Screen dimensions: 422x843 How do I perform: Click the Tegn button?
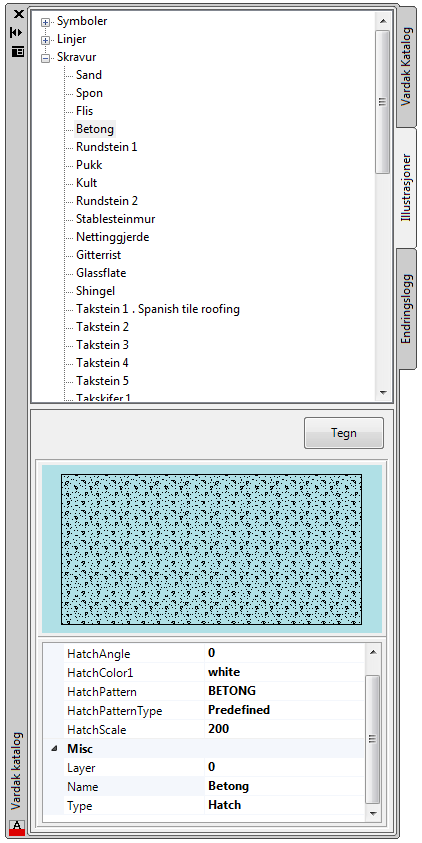click(x=344, y=433)
